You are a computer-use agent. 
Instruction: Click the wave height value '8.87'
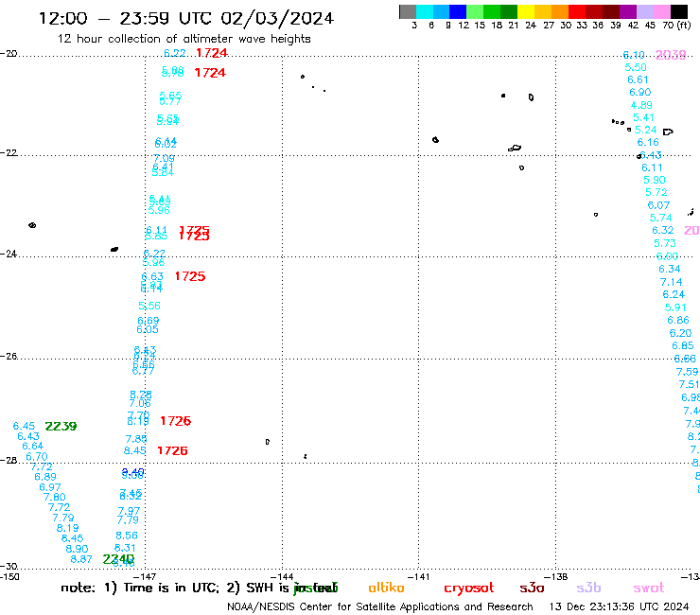point(81,559)
